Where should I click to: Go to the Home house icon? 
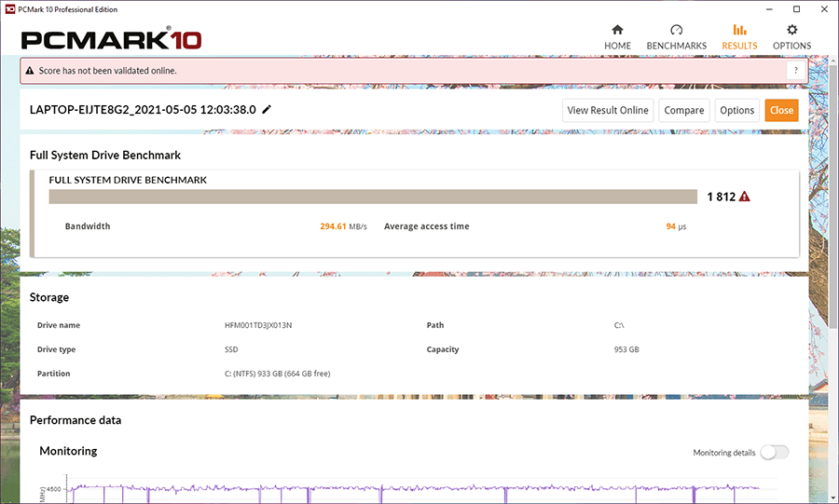(617, 30)
